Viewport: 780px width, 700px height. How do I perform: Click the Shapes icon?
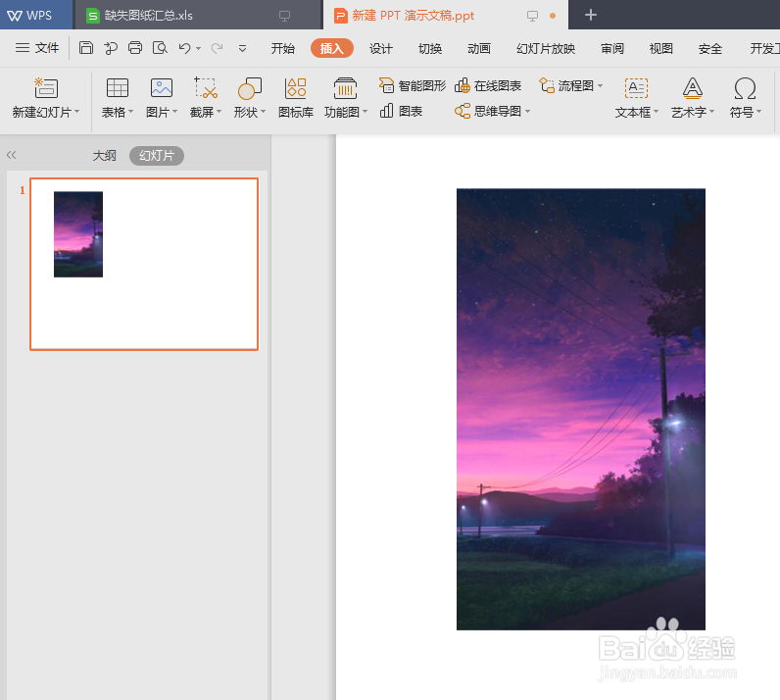(250, 88)
